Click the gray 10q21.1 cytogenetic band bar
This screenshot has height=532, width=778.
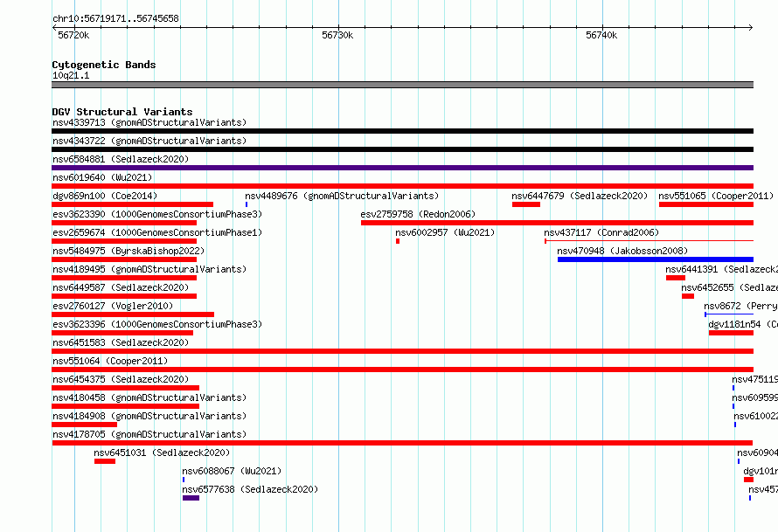click(x=402, y=85)
